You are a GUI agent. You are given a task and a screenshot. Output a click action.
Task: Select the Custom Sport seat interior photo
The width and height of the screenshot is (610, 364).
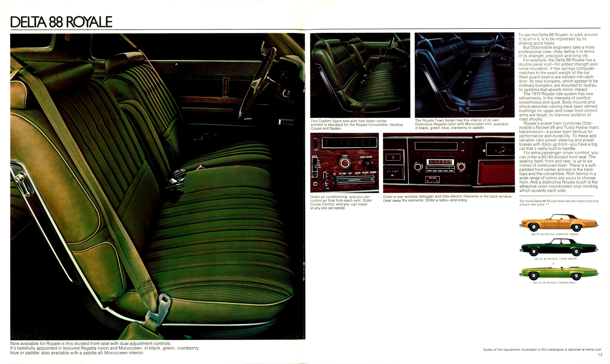click(x=360, y=75)
